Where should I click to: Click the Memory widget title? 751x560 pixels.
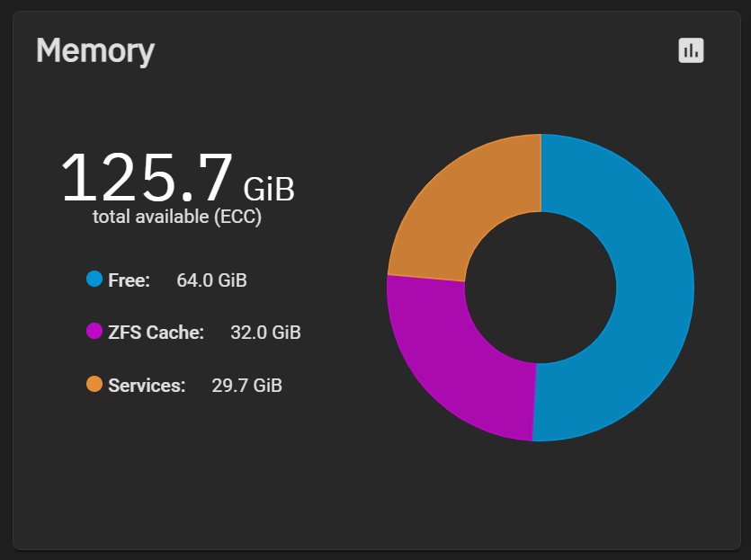95,50
